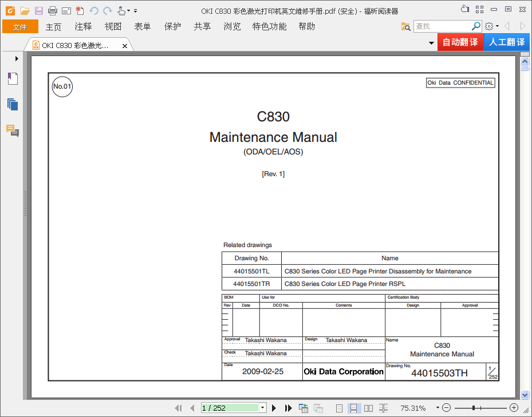Switch to the 表单 tab
This screenshot has width=532, height=417.
[x=143, y=27]
